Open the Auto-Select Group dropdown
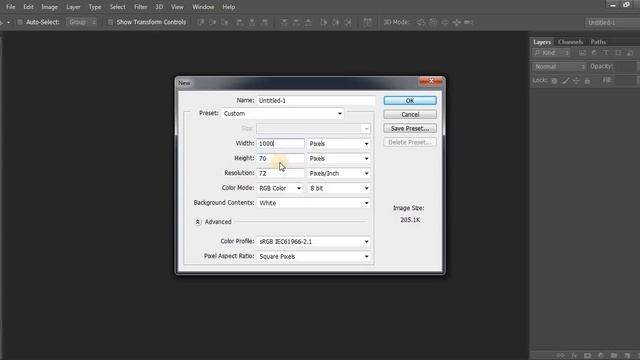The height and width of the screenshot is (360, 640). point(82,22)
